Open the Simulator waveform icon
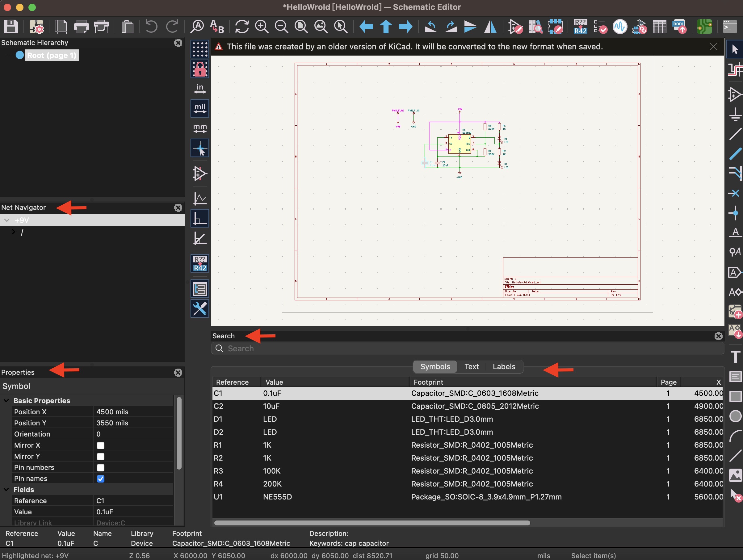Screen dimensions: 743x560 pyautogui.click(x=620, y=27)
